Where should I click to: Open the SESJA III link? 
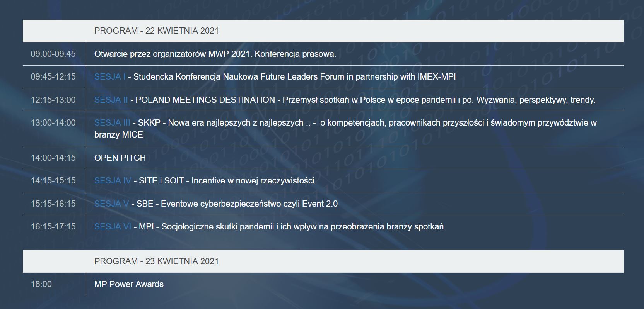(112, 123)
